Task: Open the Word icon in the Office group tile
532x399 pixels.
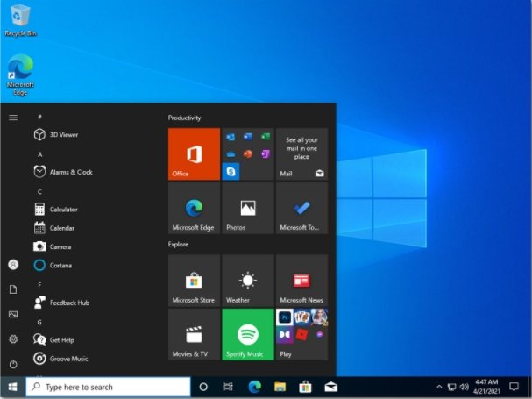Action: (x=248, y=137)
